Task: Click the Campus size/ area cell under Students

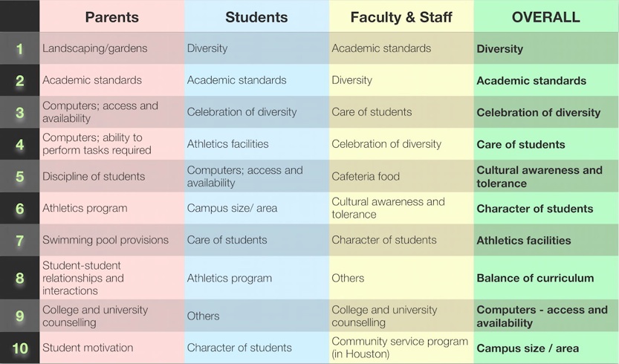Action: pos(232,209)
